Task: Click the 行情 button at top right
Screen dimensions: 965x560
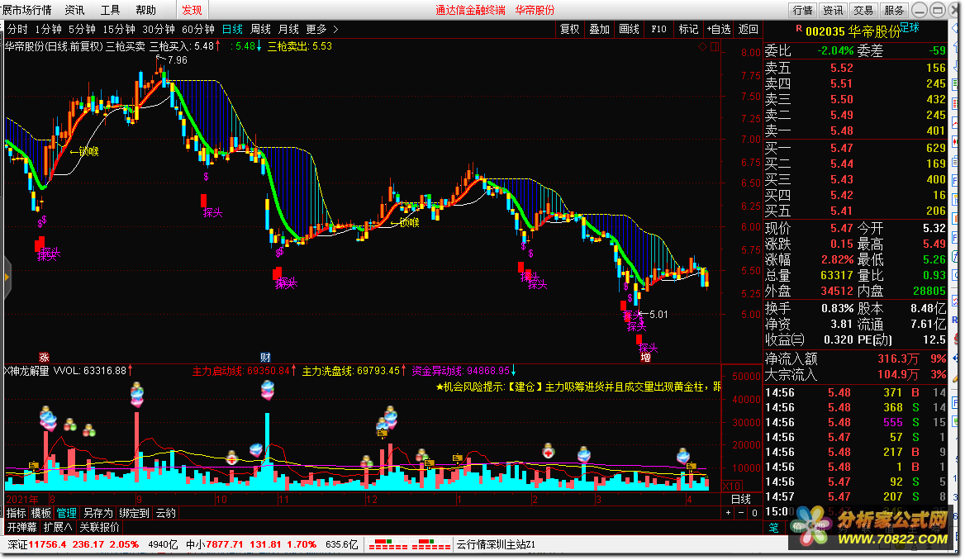Action: [x=802, y=10]
